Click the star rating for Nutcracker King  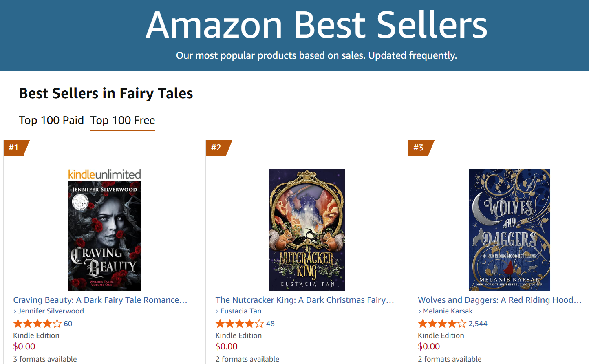240,324
